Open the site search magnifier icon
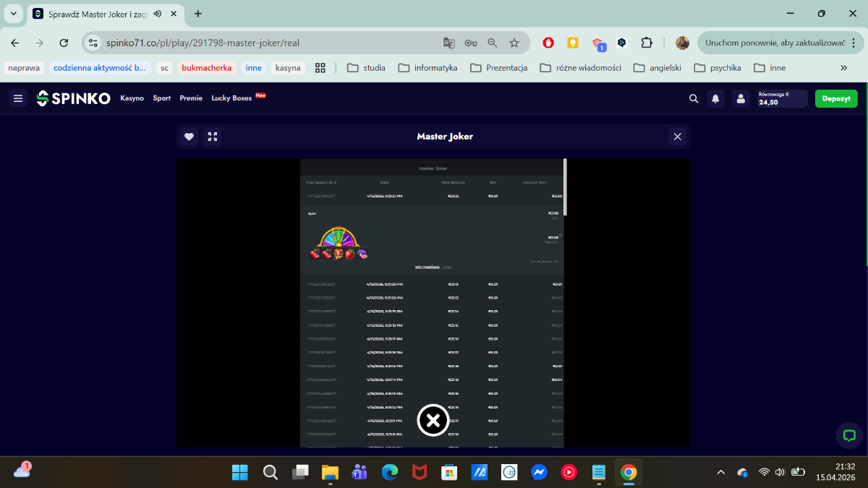Image resolution: width=868 pixels, height=488 pixels. click(x=694, y=99)
